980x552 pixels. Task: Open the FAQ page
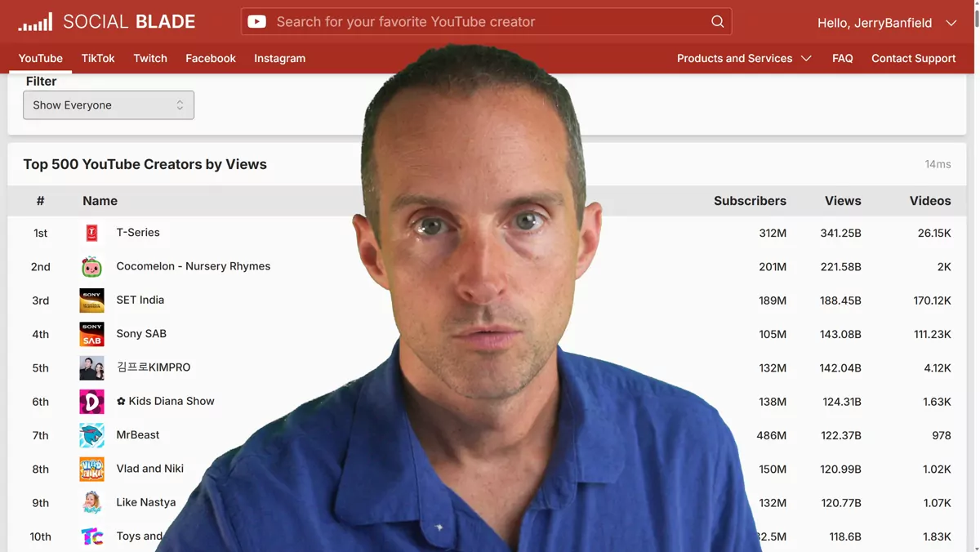(x=843, y=58)
